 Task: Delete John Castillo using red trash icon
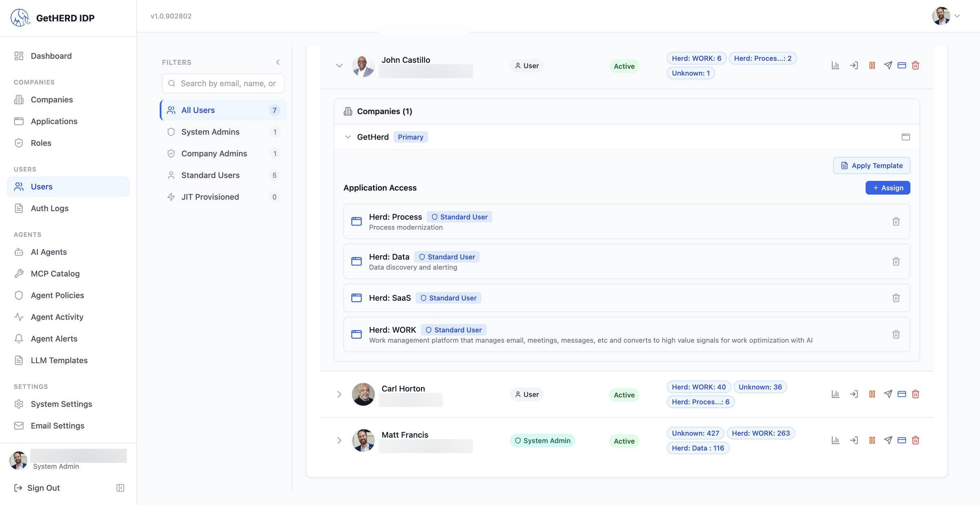point(915,65)
